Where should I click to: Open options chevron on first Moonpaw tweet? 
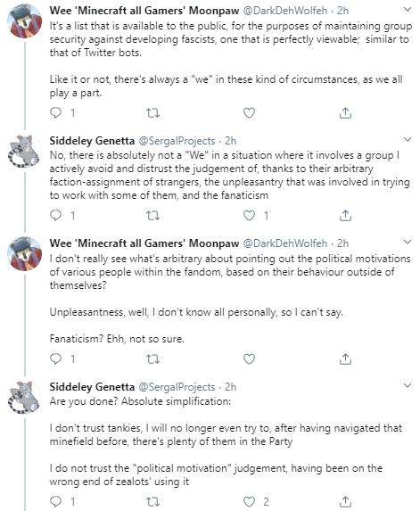pos(408,10)
